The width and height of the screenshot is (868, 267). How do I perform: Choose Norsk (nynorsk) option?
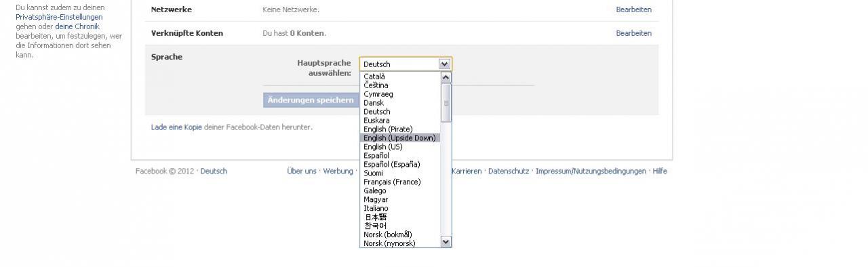tap(400, 244)
